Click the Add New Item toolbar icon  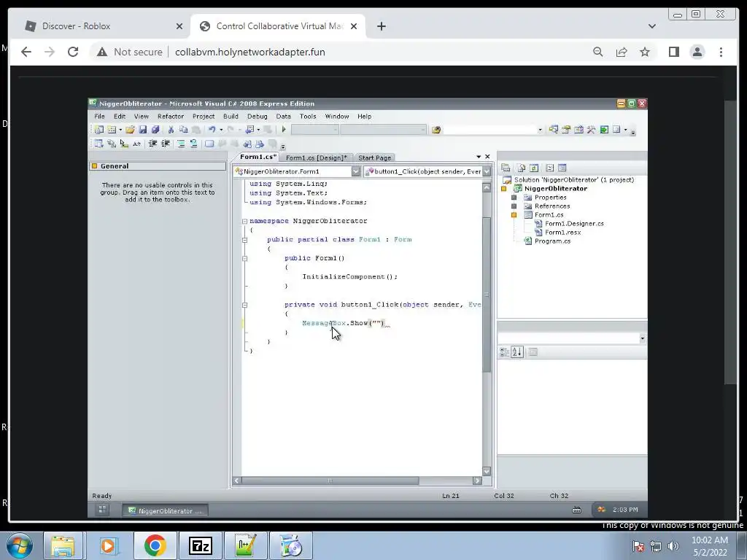[x=112, y=130]
